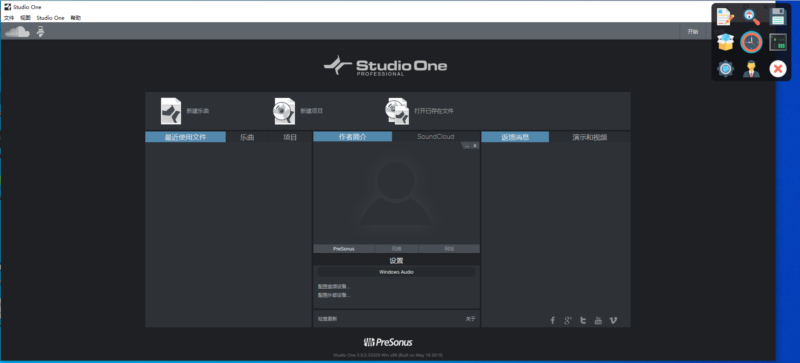The height and width of the screenshot is (363, 800).
Task: Click the Nimbit icon beside SoundCloud cloud
Action: click(40, 32)
